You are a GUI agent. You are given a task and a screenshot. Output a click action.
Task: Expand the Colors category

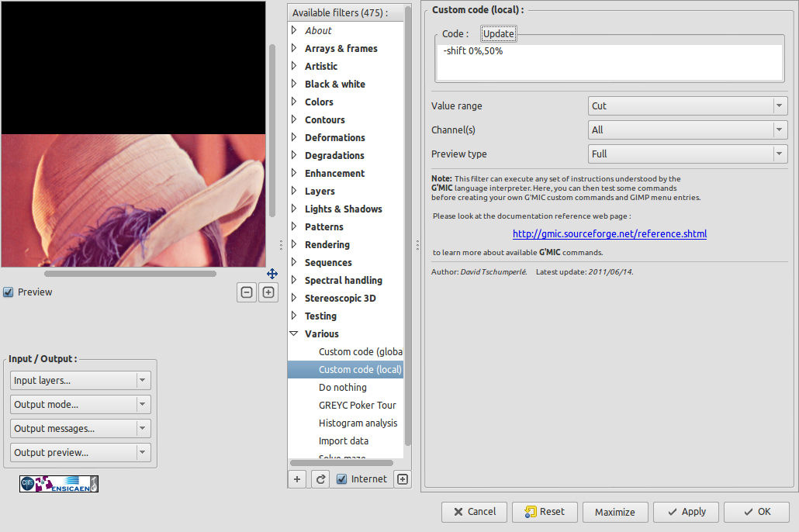(294, 102)
